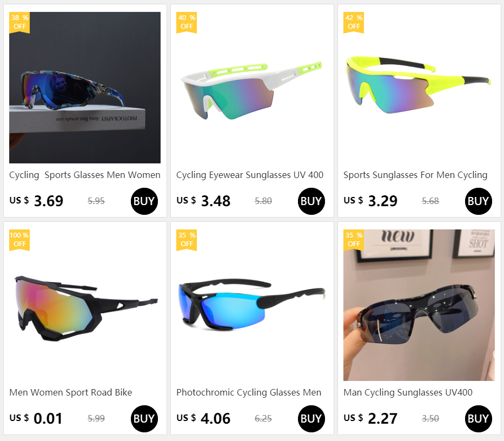Click BUY button for US $4.06 glasses
504x441 pixels.
[311, 418]
